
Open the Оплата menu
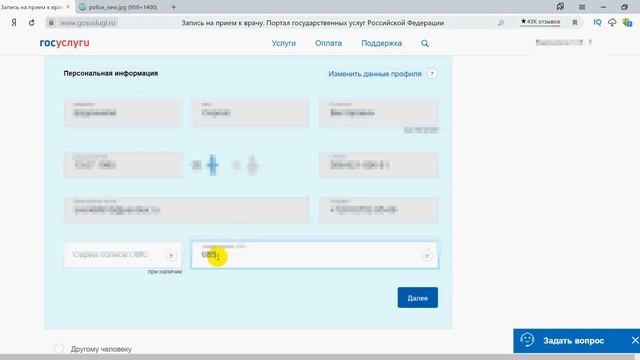328,43
